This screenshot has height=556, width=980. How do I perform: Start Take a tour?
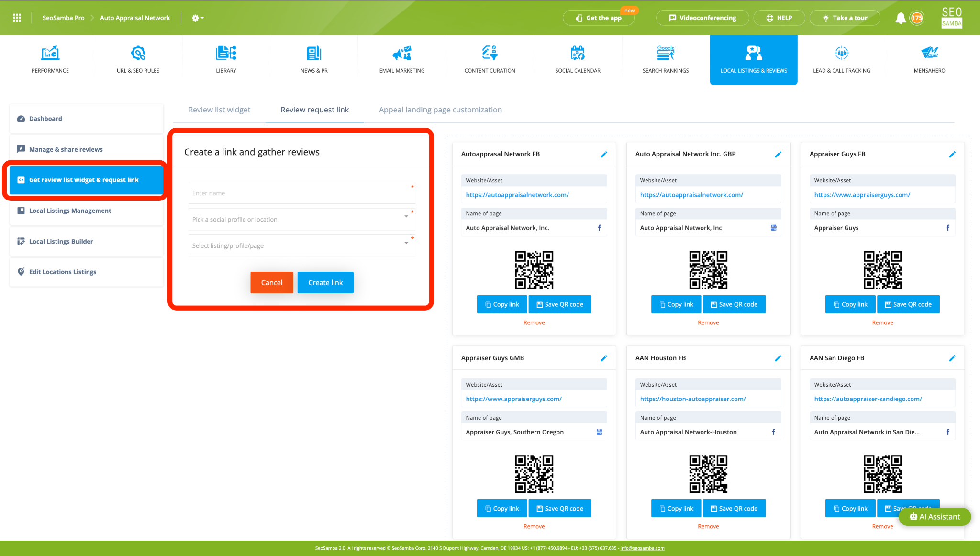tap(845, 18)
